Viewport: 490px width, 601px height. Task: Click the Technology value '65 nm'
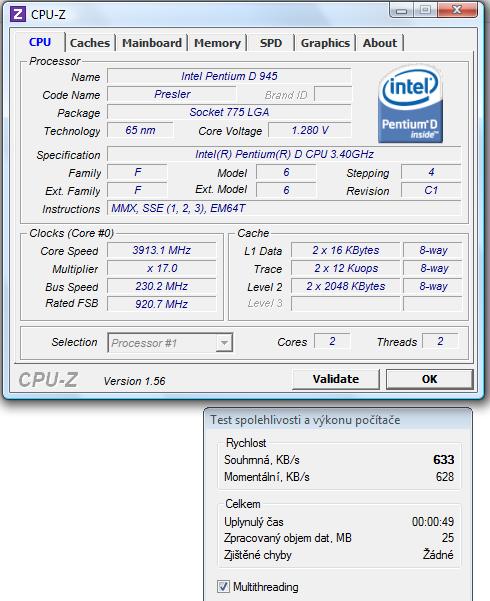pyautogui.click(x=140, y=130)
